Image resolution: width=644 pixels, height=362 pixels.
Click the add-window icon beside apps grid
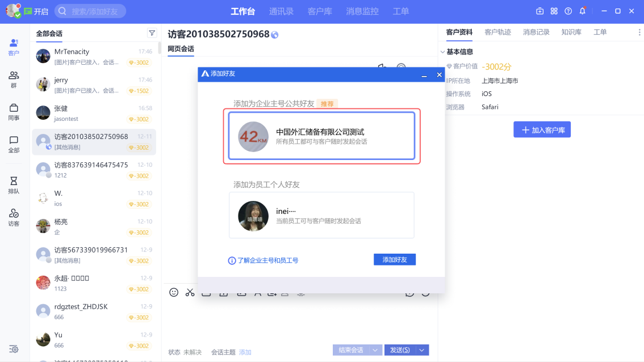pyautogui.click(x=540, y=11)
